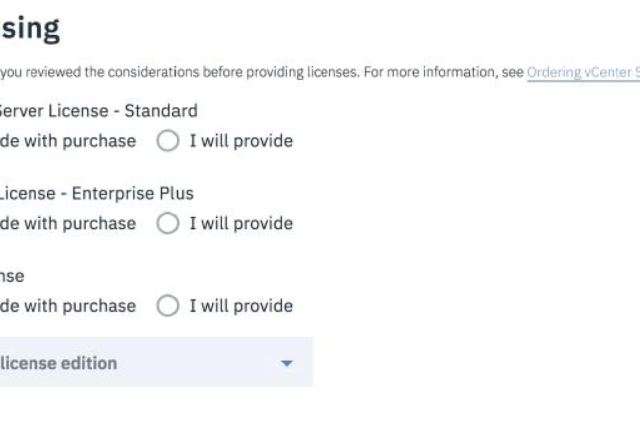
Task: Click the "license edition" dropdown label text
Action: (x=58, y=363)
